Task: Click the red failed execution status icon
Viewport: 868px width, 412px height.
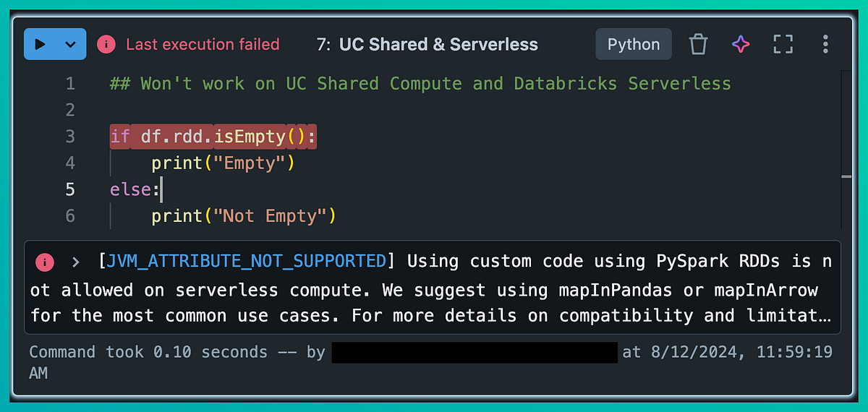Action: [x=106, y=44]
